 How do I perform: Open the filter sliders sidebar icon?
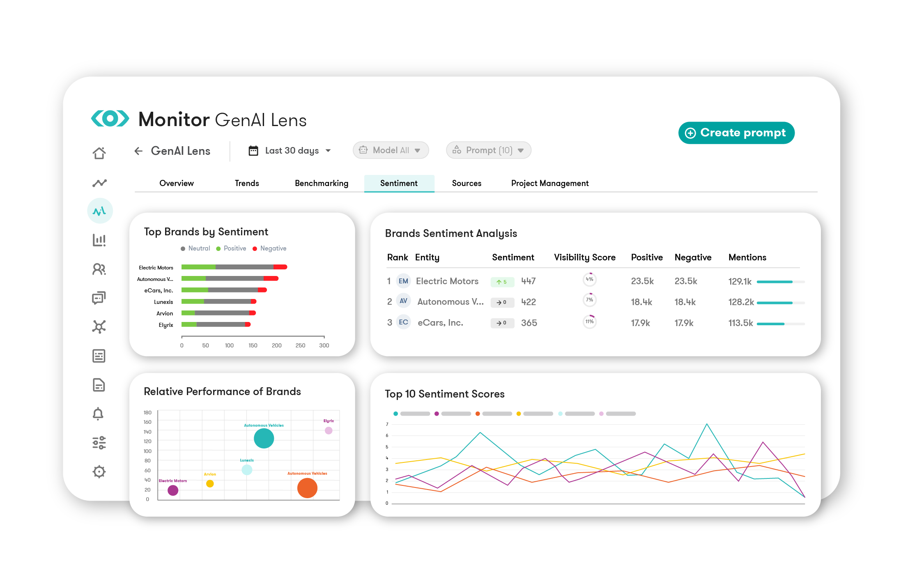click(x=99, y=443)
